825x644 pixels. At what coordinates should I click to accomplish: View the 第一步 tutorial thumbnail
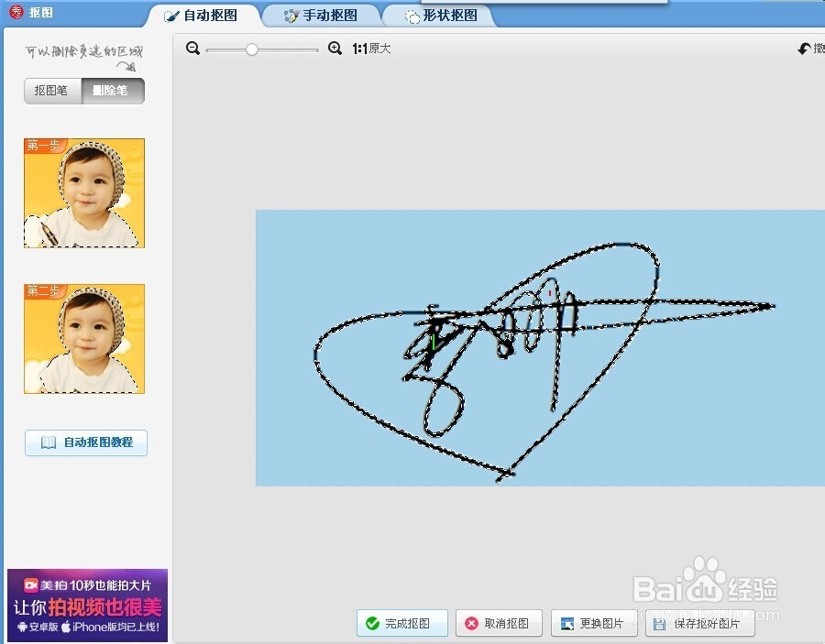[x=84, y=193]
